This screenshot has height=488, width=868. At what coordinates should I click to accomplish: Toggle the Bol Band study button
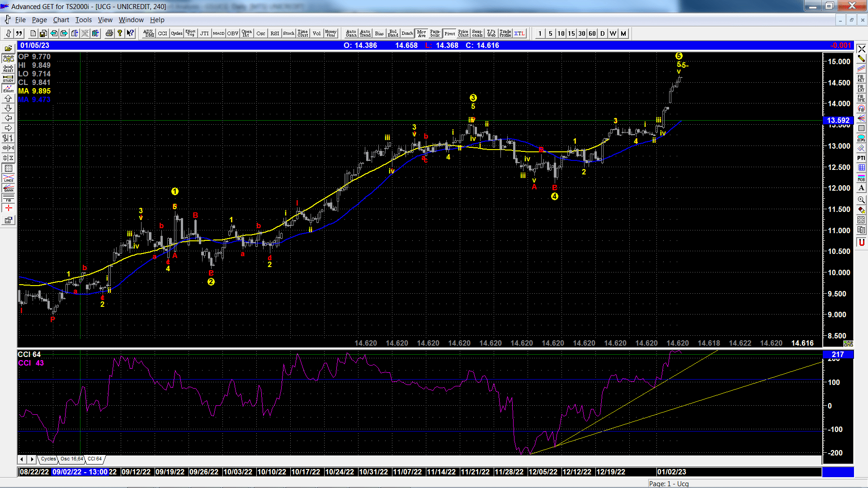(393, 33)
